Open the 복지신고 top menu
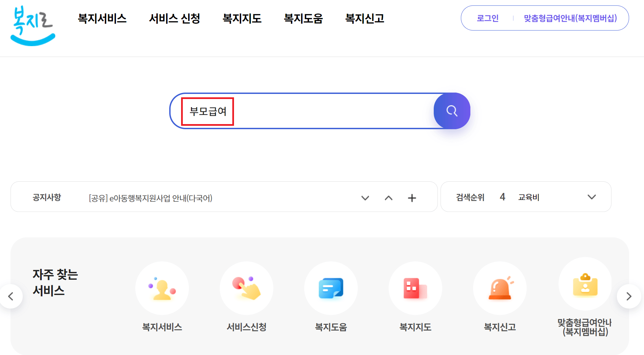The width and height of the screenshot is (644, 355). point(365,18)
